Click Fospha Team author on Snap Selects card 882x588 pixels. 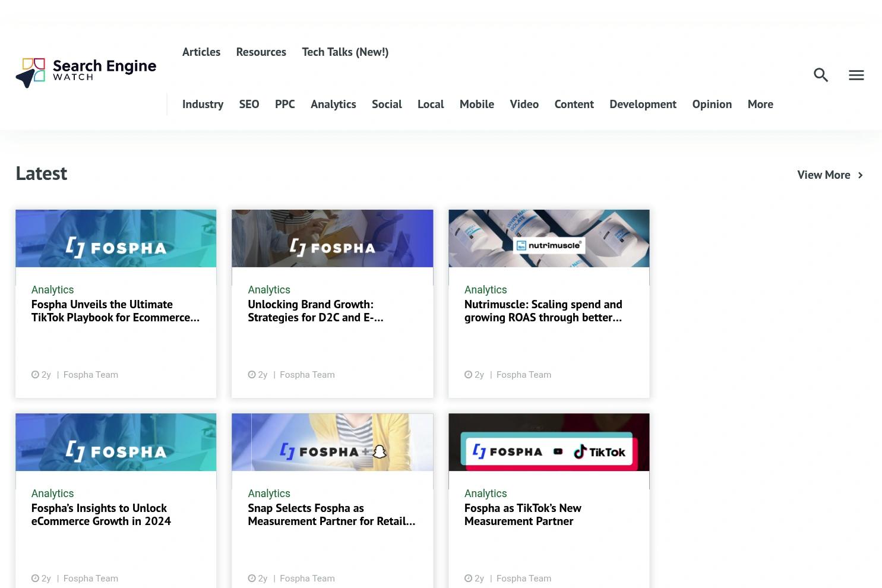pyautogui.click(x=307, y=578)
